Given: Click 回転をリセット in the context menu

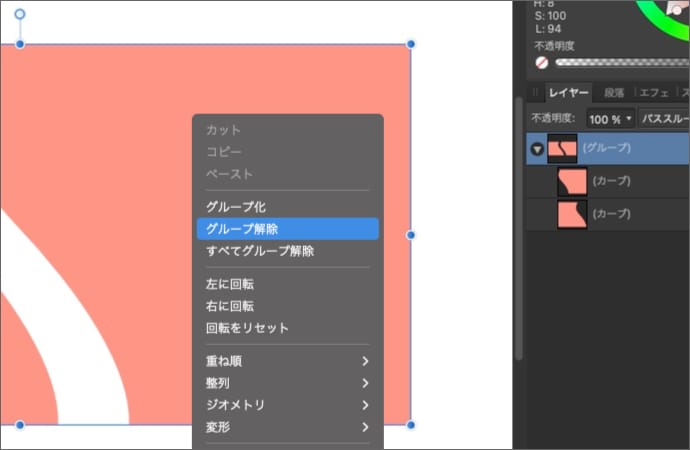Looking at the screenshot, I should [x=287, y=328].
